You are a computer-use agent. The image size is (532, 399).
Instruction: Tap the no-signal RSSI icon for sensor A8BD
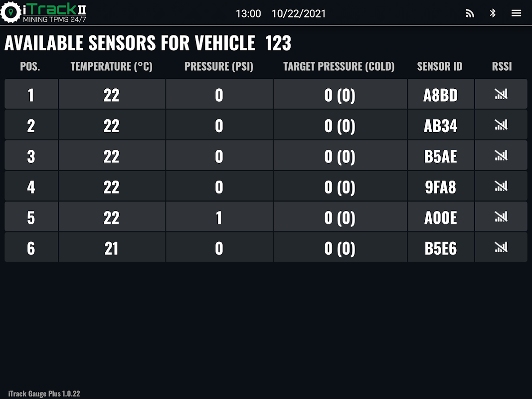(501, 94)
